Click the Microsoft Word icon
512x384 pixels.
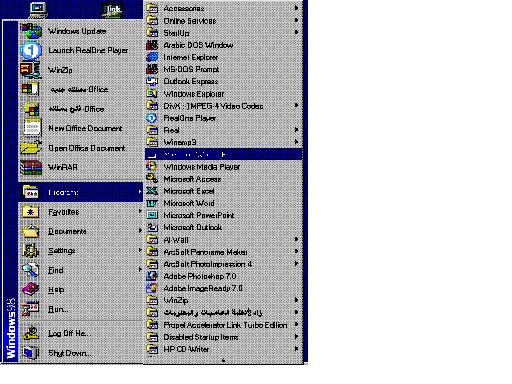(x=152, y=203)
